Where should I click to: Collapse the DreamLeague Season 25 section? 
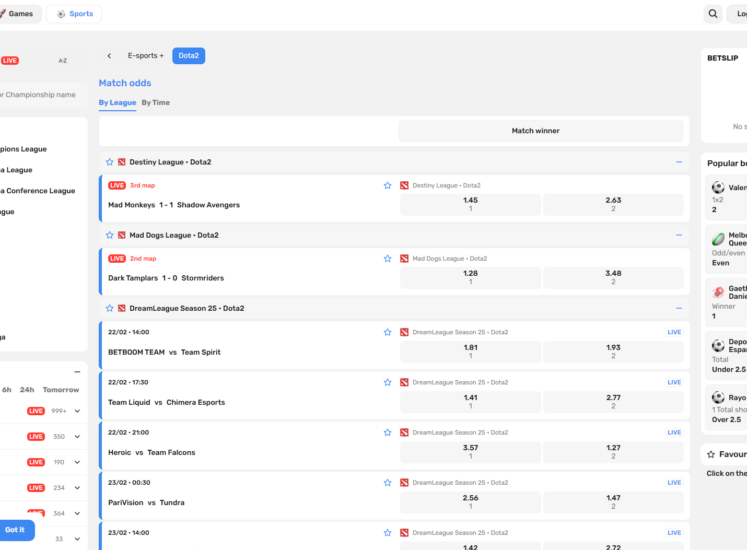[x=678, y=309]
